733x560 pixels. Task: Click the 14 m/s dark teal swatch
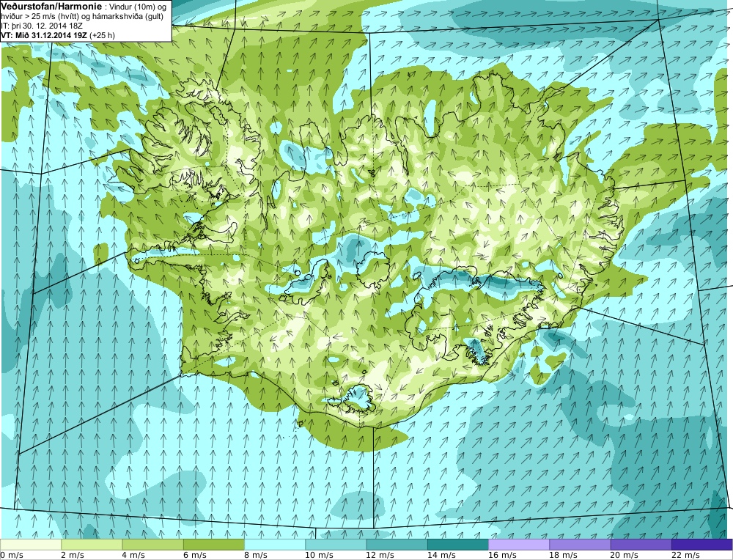(x=457, y=544)
